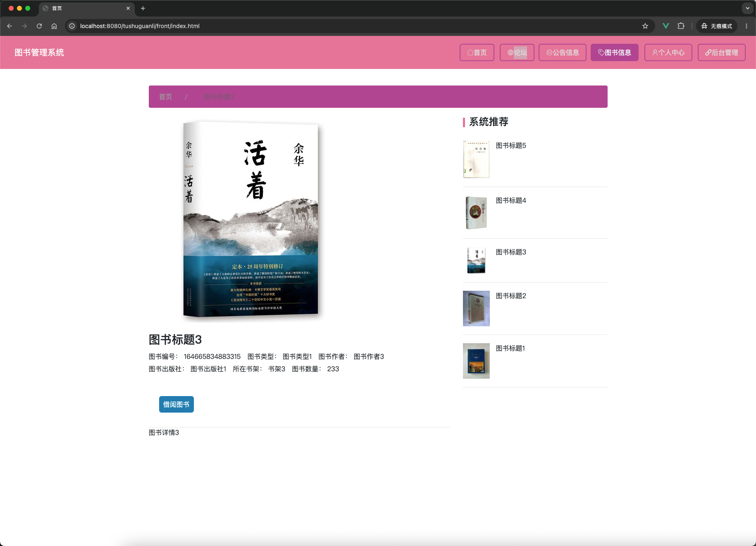This screenshot has height=546, width=756.
Task: Open the browser home page
Action: [54, 26]
